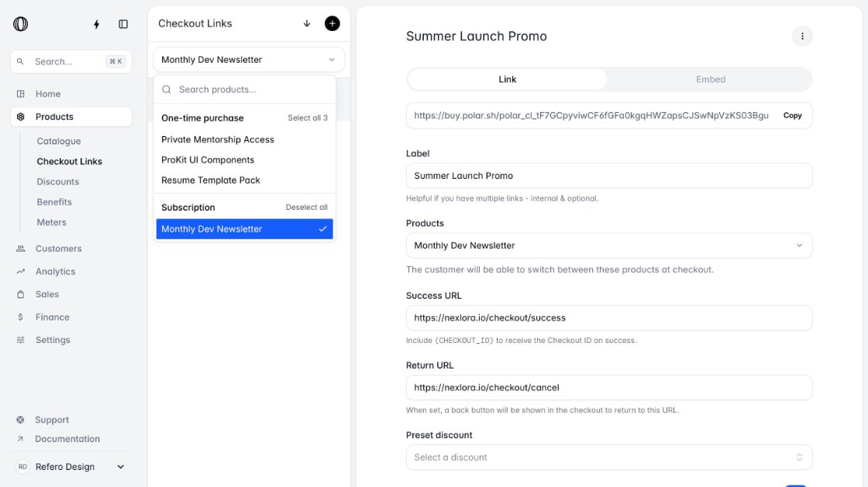The image size is (868, 487).
Task: Click the Polar logo icon
Action: pyautogui.click(x=20, y=24)
